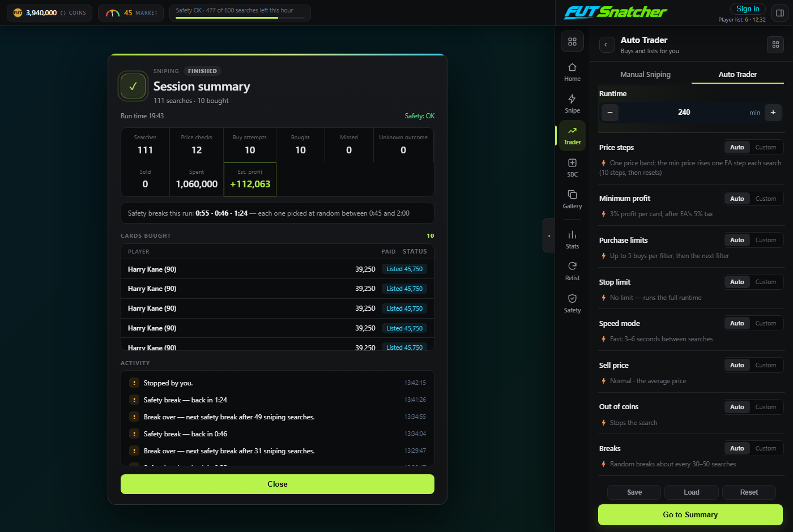
Task: Open the Snipe section icon
Action: coord(572,104)
